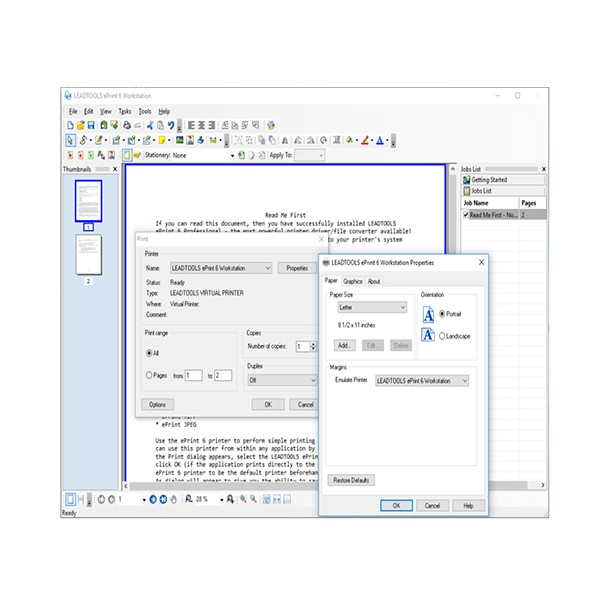
Task: Choose the All print range option
Action: (150, 353)
